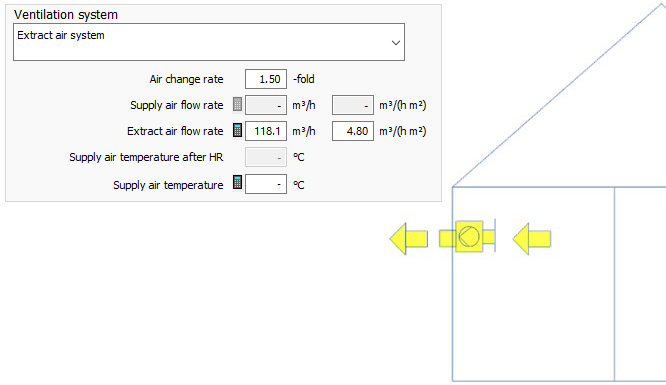Viewport: 666px width, 385px height.
Task: Open the Extract air system combo box
Action: pos(209,42)
